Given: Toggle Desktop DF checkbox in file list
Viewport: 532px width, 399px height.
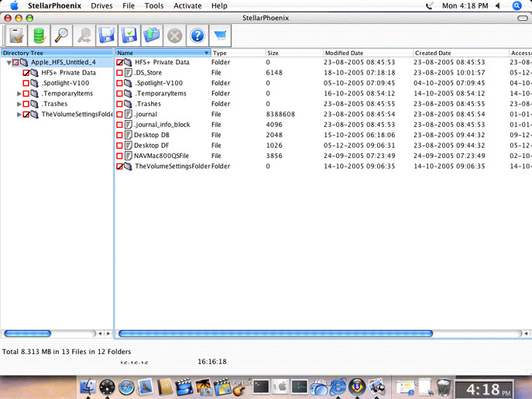Looking at the screenshot, I should pyautogui.click(x=119, y=146).
